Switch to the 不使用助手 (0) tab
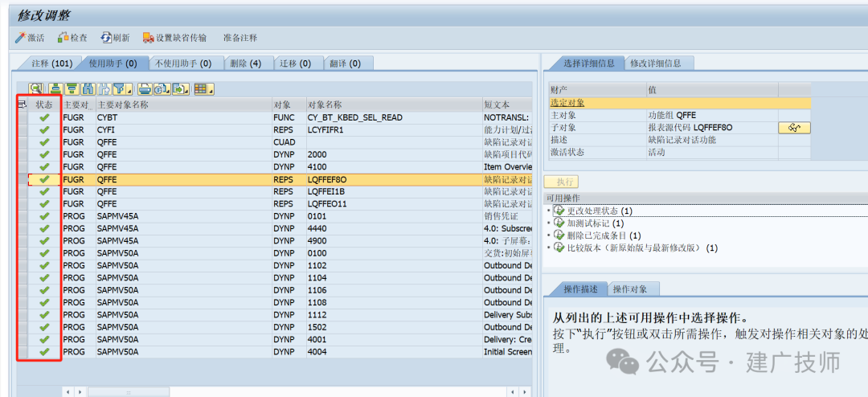 [183, 63]
